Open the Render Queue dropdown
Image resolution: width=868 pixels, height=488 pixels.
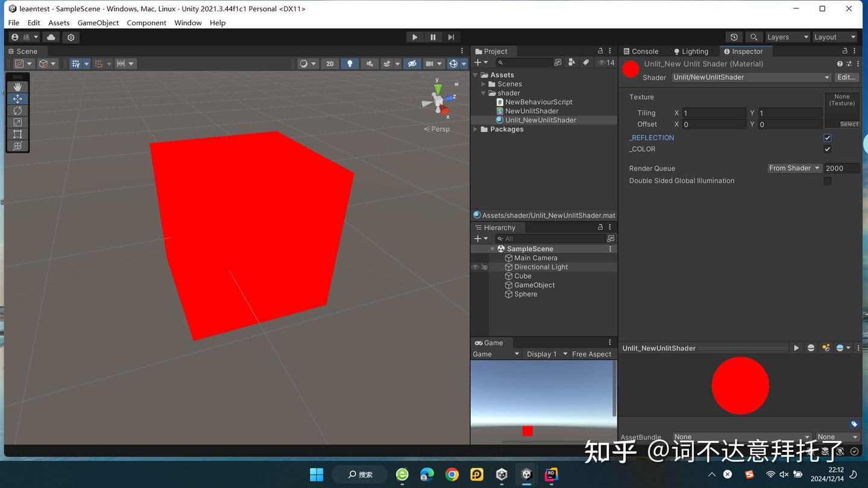[794, 168]
